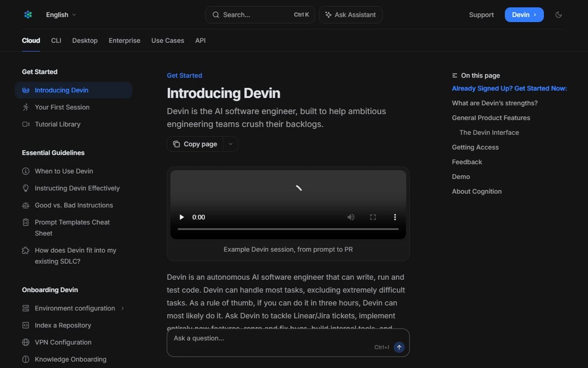Open Good vs. Bad Instructions page
The image size is (588, 368).
[x=73, y=205]
